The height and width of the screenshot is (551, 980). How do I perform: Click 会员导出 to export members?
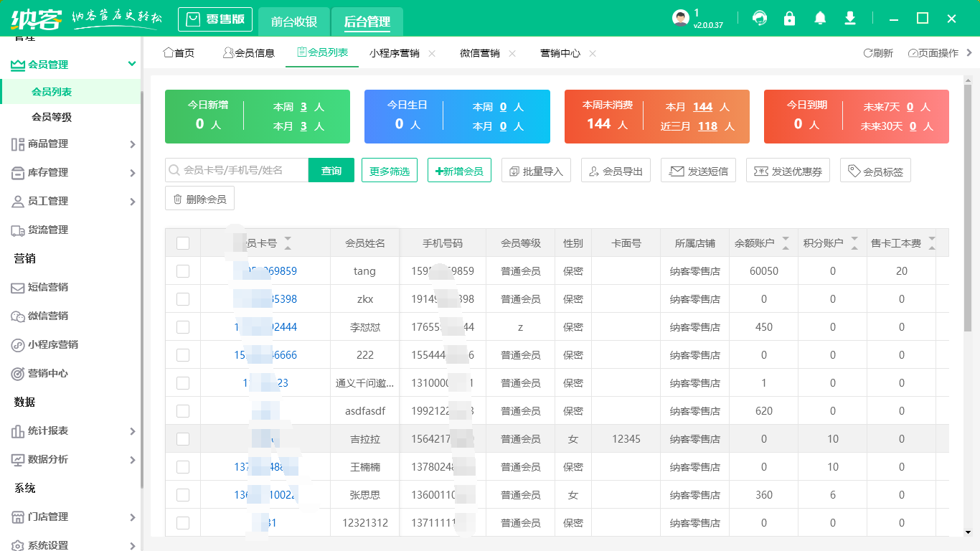point(616,170)
